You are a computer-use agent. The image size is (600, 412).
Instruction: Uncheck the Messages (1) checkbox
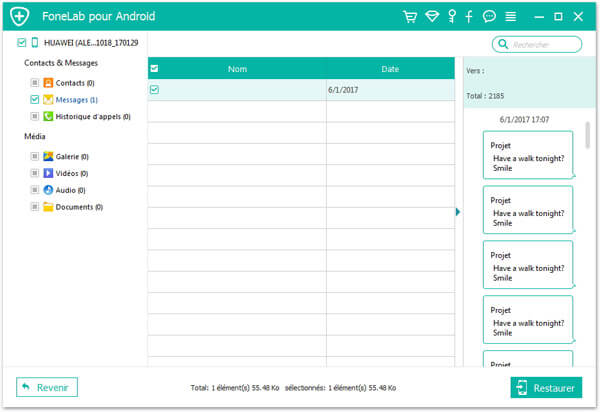pos(34,99)
